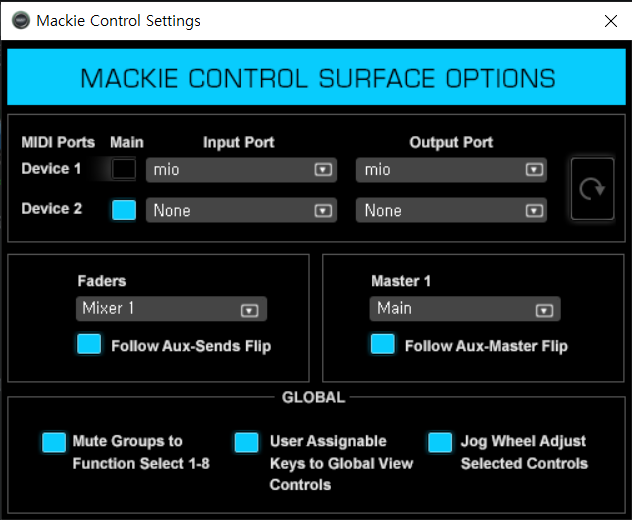Expand the Faders Mixer 1 dropdown

point(171,310)
